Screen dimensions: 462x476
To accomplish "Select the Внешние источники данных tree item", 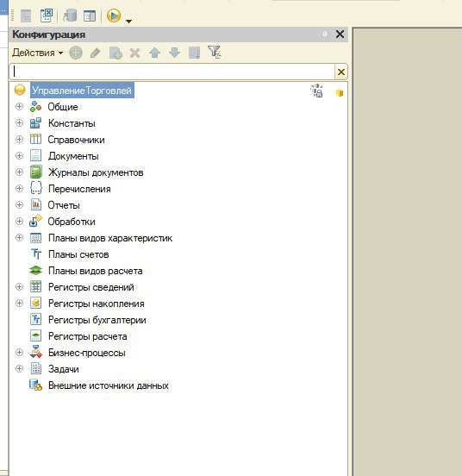I will coord(109,385).
